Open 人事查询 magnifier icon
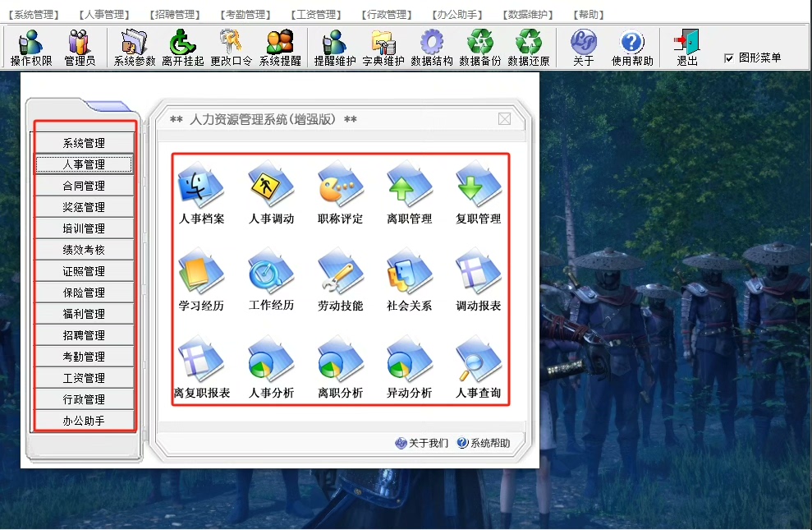This screenshot has height=530, width=812. (x=479, y=366)
